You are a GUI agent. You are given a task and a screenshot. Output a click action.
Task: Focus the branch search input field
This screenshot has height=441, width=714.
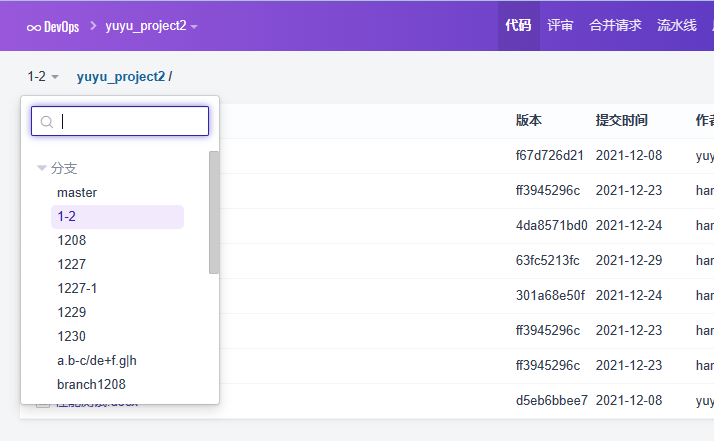click(130, 121)
